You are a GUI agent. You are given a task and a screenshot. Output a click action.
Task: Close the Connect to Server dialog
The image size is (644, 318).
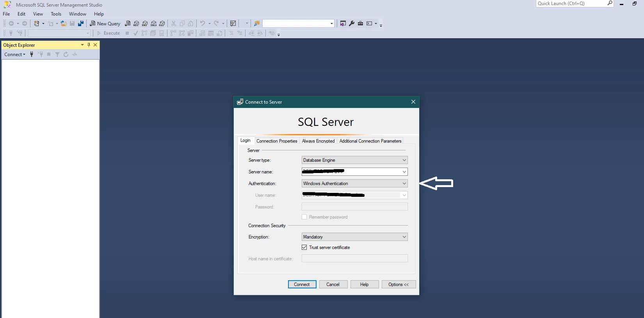(x=413, y=102)
